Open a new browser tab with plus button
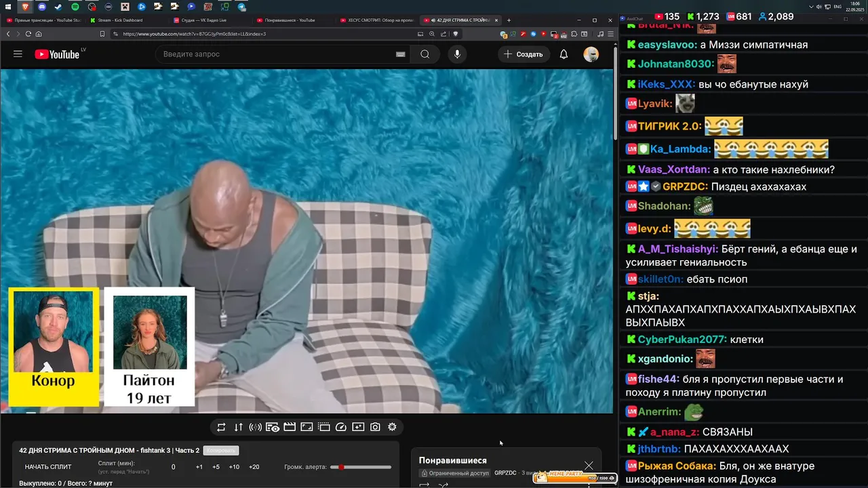This screenshot has width=868, height=488. point(509,20)
